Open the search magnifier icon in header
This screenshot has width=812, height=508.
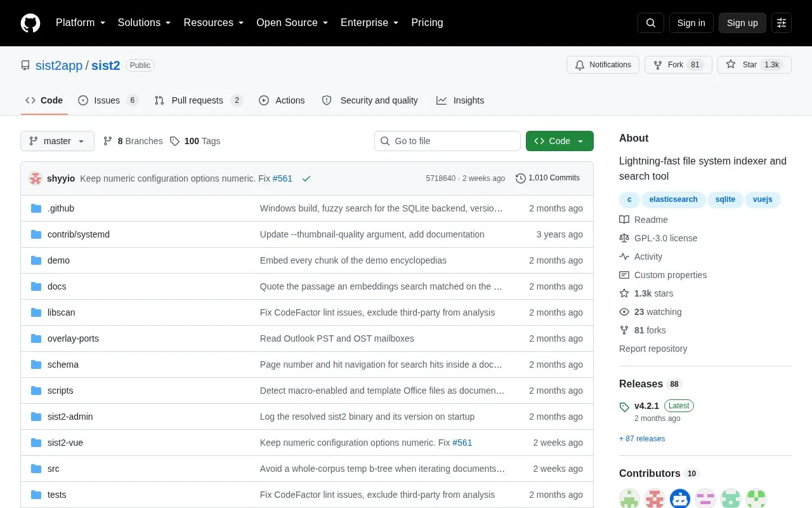click(651, 23)
